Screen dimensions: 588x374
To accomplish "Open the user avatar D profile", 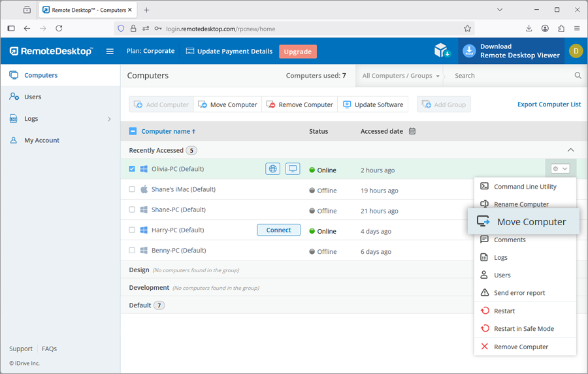I will pos(576,51).
